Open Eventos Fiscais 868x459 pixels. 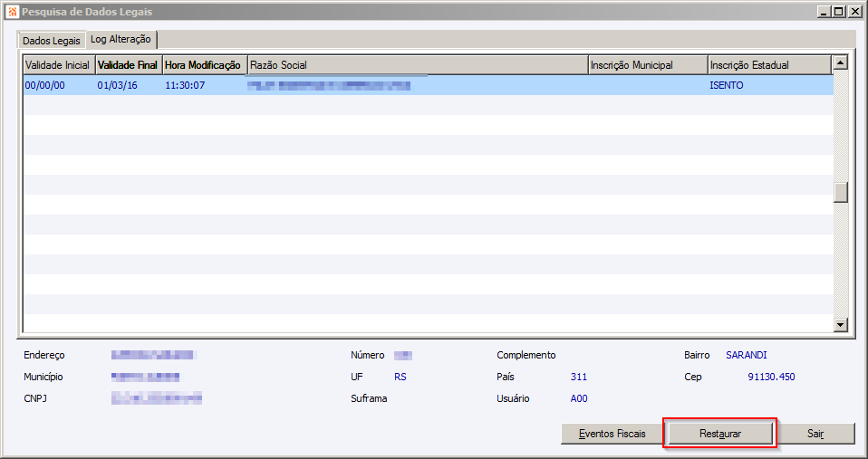pos(612,434)
